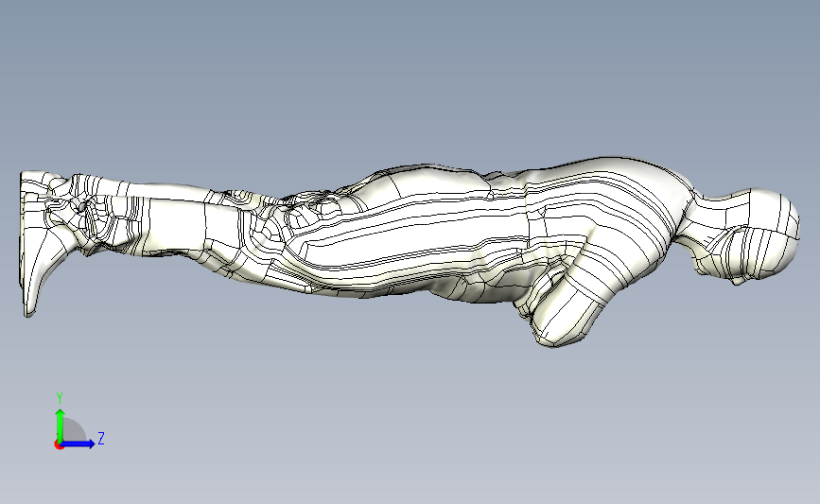Click the green Y axis arrow

[x=61, y=426]
